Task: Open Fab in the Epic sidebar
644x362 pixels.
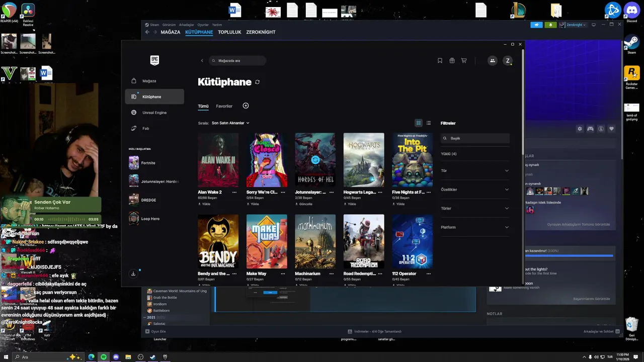Action: tap(154, 128)
